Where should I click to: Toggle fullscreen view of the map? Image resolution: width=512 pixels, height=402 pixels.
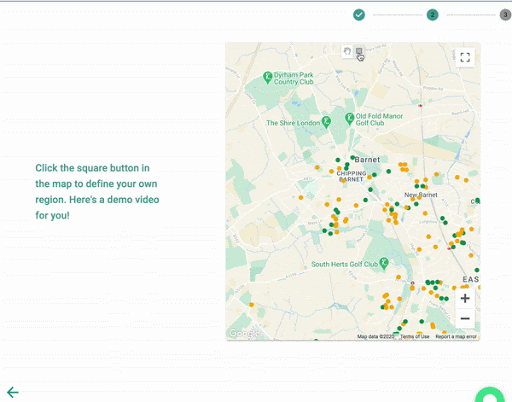click(465, 57)
